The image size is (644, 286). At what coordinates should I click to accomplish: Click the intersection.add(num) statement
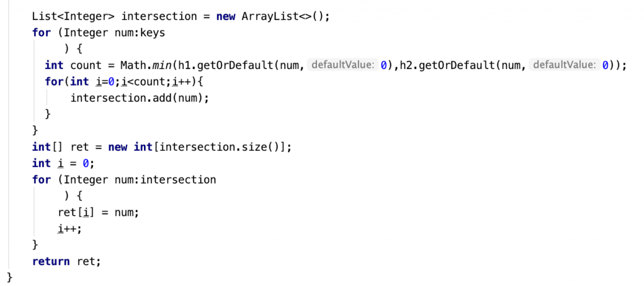coord(140,99)
